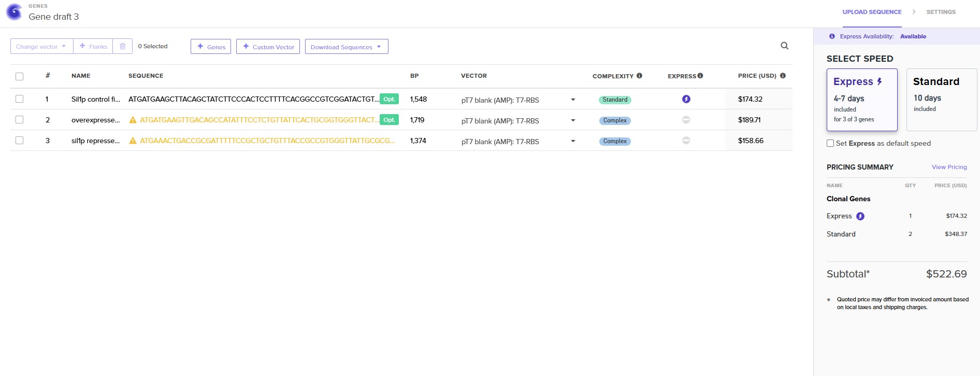Click the Express column info icon
Viewport: 980px width, 376px height.
tap(700, 76)
